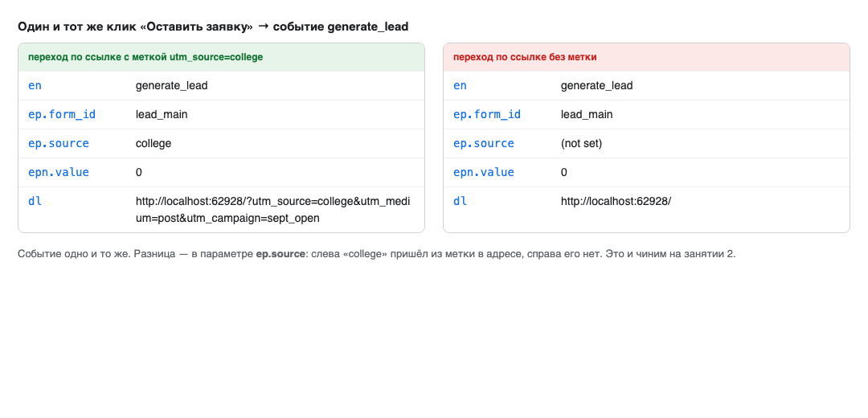Click the 0 value in left table
Screen dimensions: 868x418
click(139, 172)
